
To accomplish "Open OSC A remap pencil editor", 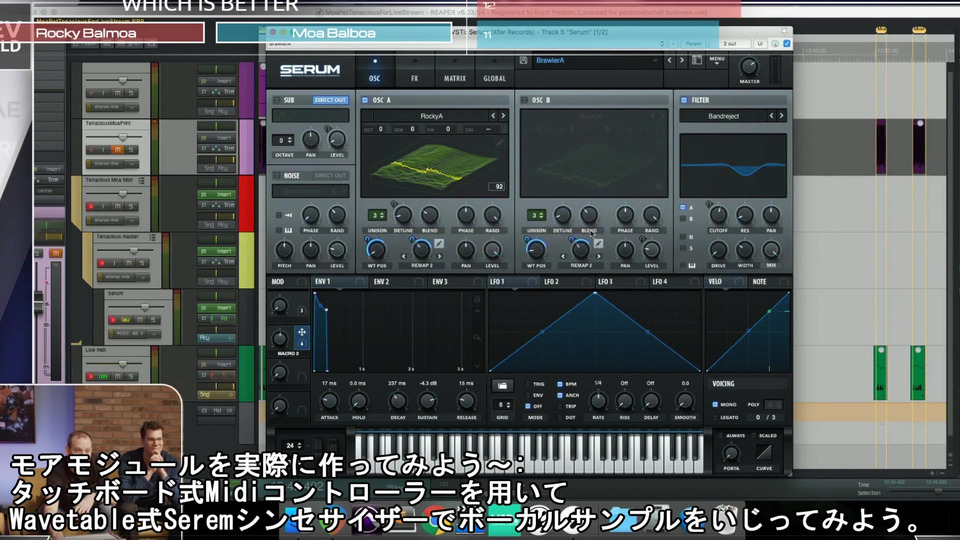I will (x=439, y=244).
